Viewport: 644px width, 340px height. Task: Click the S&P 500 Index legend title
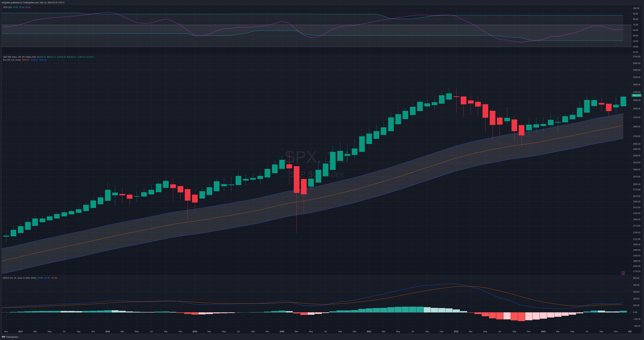[x=19, y=57]
